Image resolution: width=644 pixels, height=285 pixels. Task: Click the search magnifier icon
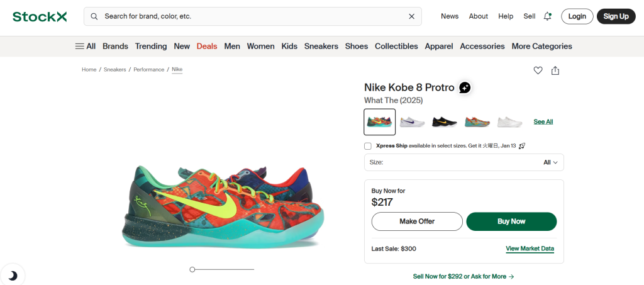click(94, 16)
